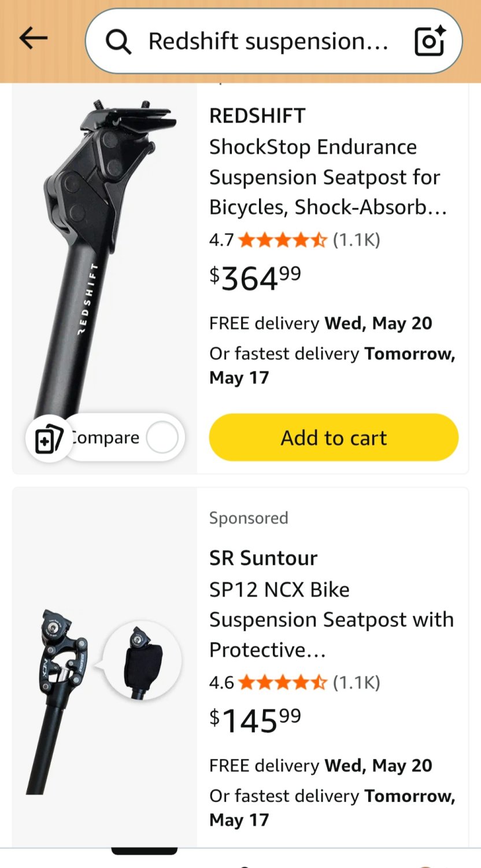Screen dimensions: 481x868
Task: Tap the search magnifier icon
Action: coord(119,42)
